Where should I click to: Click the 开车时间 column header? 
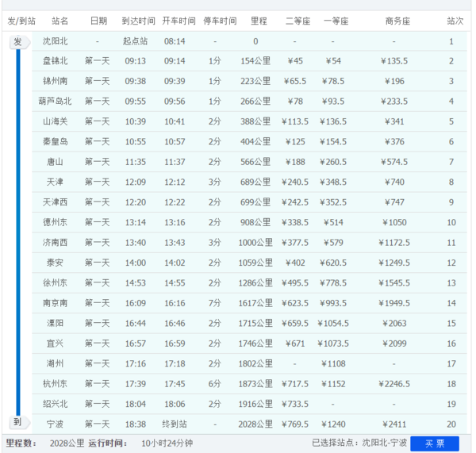178,21
